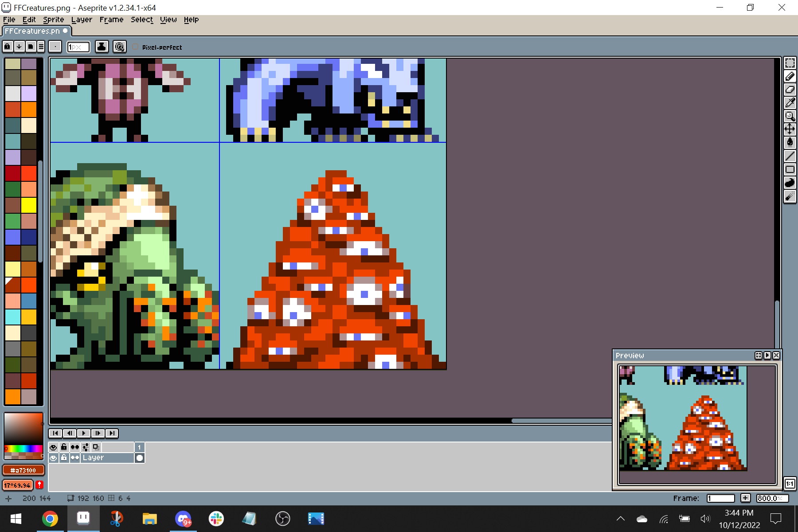Select the Contour tool

point(790,183)
